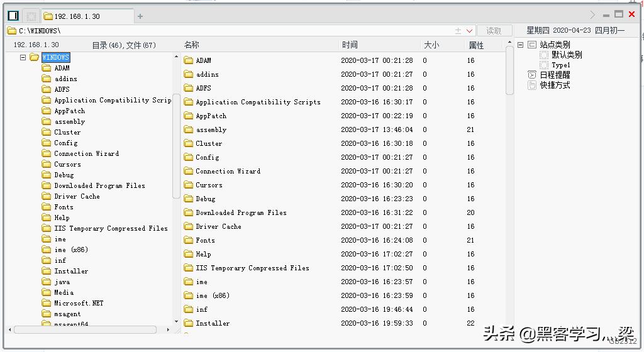Select 'Downloaded Program Files' in the file list
The height and width of the screenshot is (352, 644).
(241, 212)
